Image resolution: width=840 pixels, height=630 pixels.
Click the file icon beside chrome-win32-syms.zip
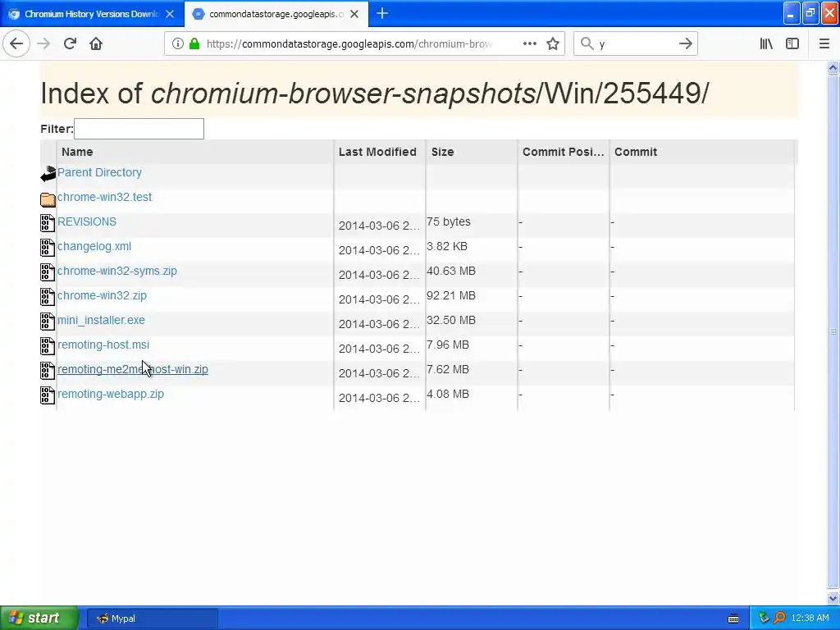[48, 272]
